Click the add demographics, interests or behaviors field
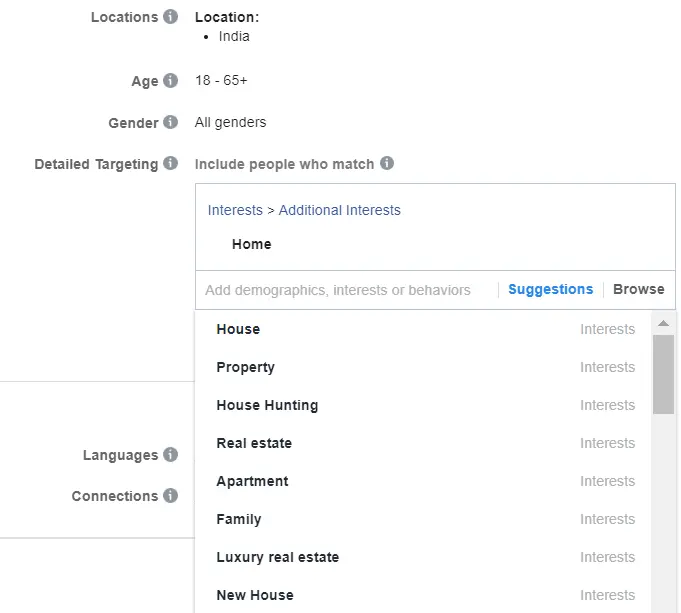Viewport: 681px width, 613px height. click(338, 290)
